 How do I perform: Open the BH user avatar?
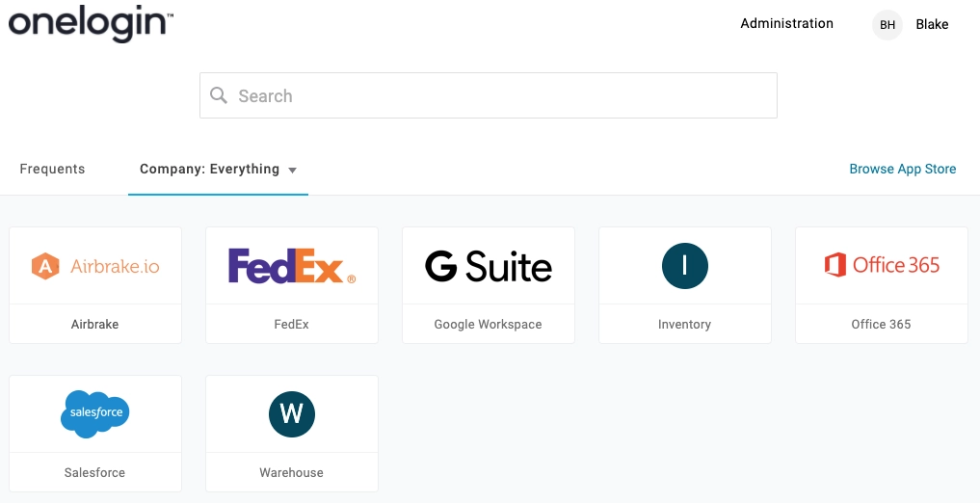pos(887,25)
